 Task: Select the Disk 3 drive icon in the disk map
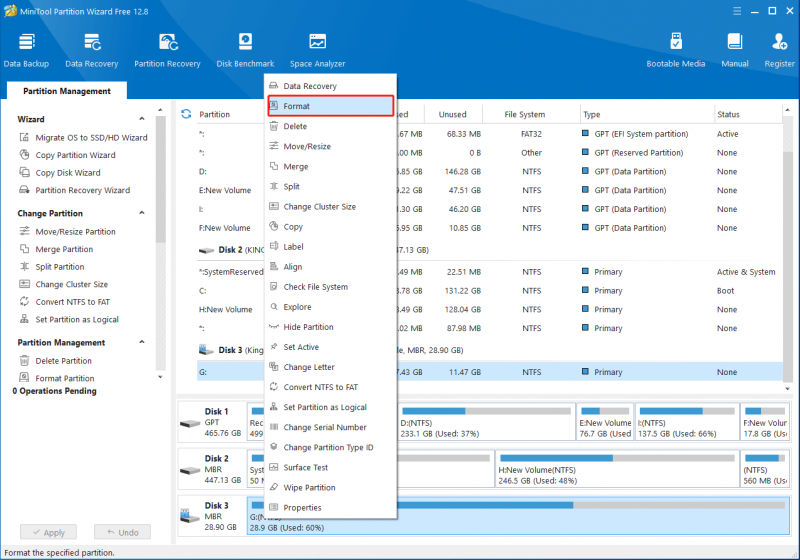(x=189, y=516)
